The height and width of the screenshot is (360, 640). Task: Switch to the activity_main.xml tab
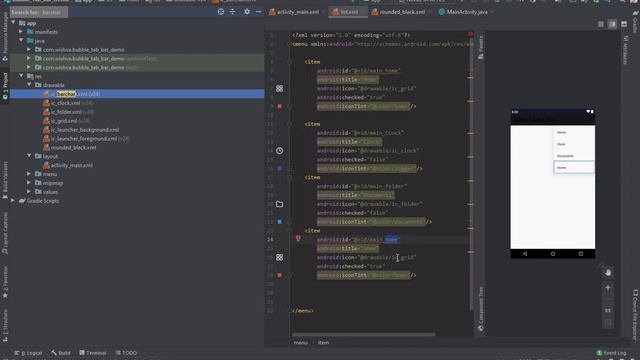point(294,12)
